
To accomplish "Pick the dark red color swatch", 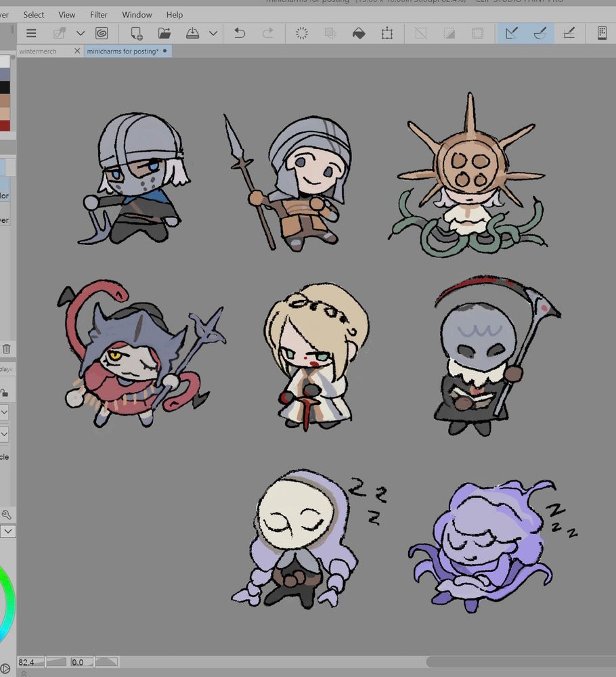I will [5, 126].
